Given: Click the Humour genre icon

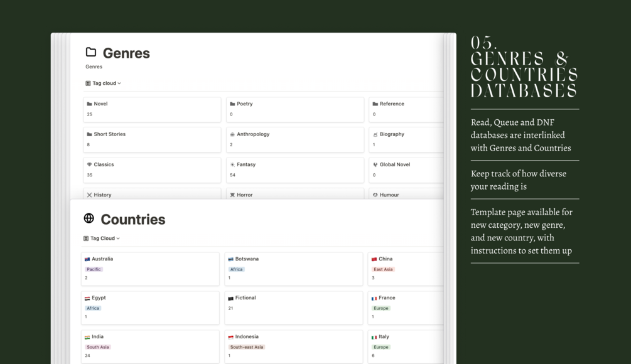Looking at the screenshot, I should [x=375, y=195].
